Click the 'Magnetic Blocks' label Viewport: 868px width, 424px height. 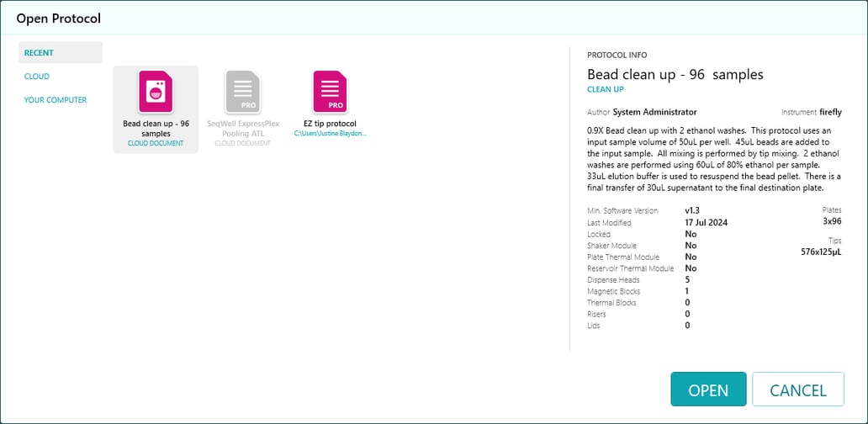[x=612, y=291]
